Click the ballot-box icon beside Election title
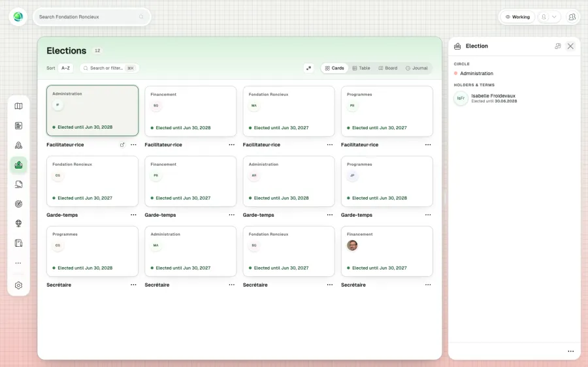 coord(457,46)
